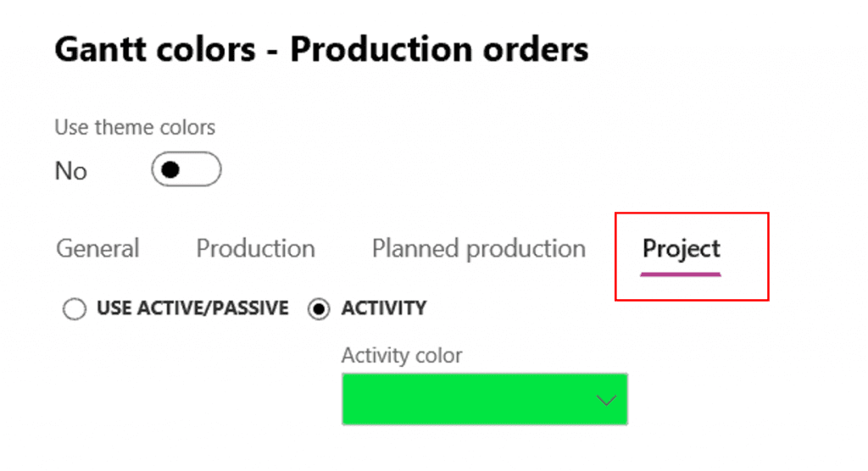The height and width of the screenshot is (471, 868).
Task: Click the 'Use theme colors' label
Action: tap(135, 128)
